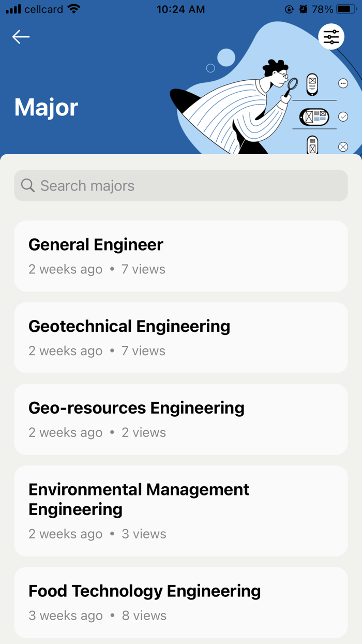Click the 7 views label under General Engineer
The height and width of the screenshot is (644, 362).
click(143, 269)
